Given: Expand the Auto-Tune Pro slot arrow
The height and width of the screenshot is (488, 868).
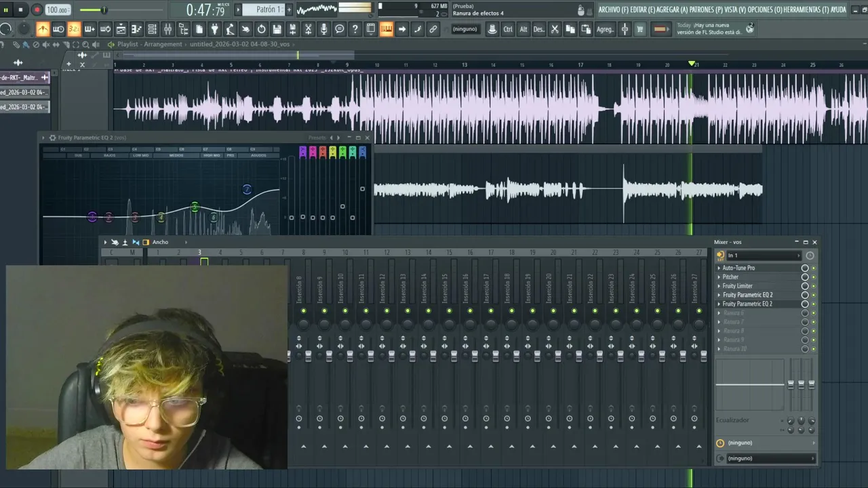Looking at the screenshot, I should click(x=719, y=268).
